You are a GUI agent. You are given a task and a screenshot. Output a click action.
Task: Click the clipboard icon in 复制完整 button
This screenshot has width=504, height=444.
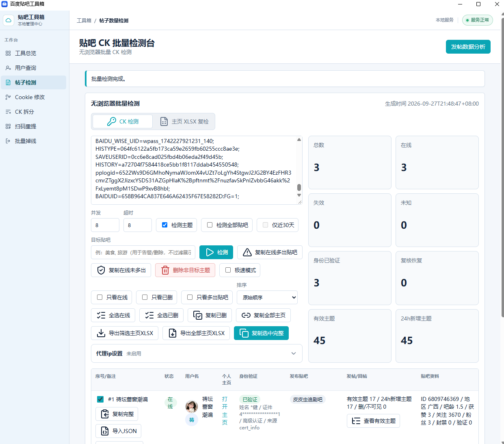click(x=105, y=414)
